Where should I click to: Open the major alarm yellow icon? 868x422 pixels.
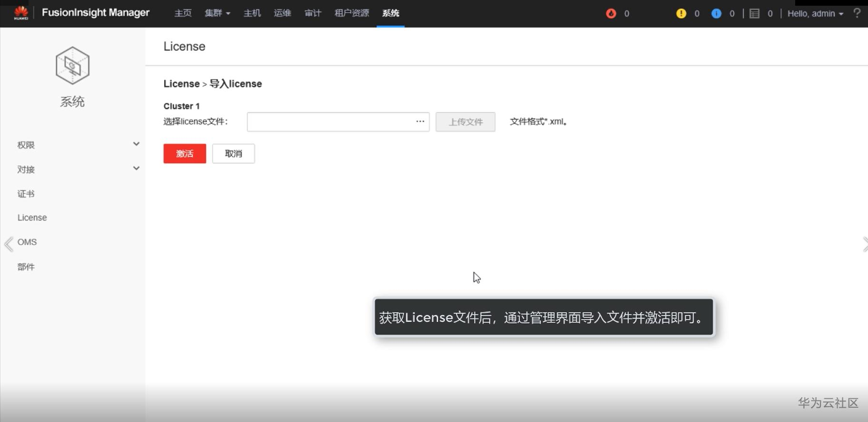[681, 13]
